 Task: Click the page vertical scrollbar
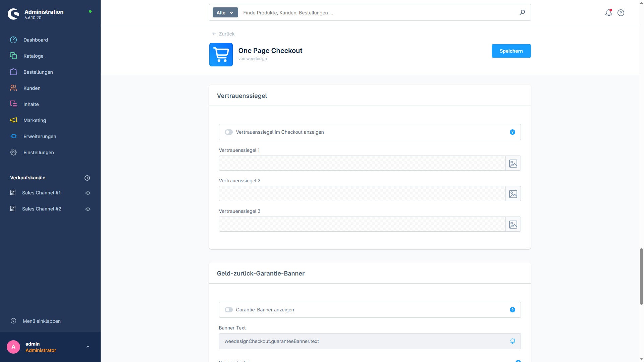[641, 277]
